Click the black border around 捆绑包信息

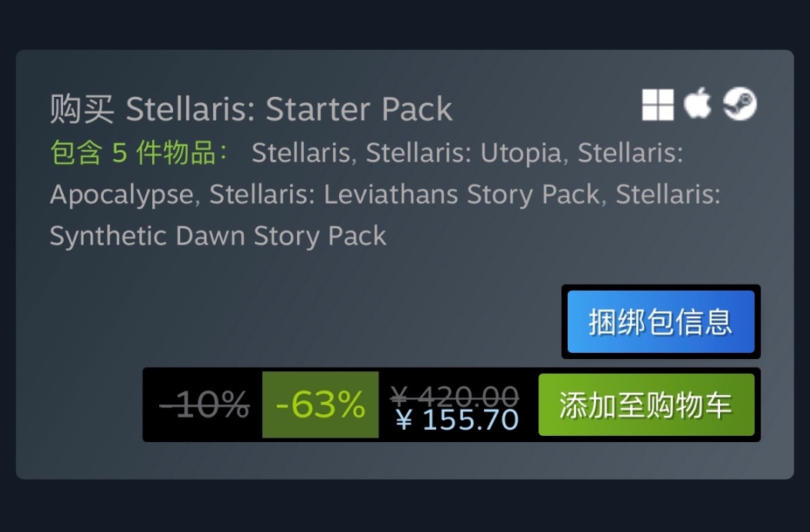tap(565, 321)
